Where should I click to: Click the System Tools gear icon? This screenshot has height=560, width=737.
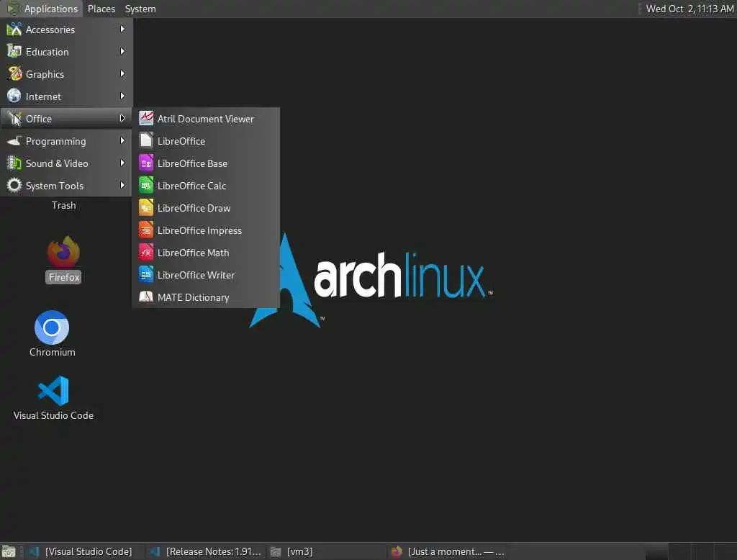pyautogui.click(x=14, y=185)
